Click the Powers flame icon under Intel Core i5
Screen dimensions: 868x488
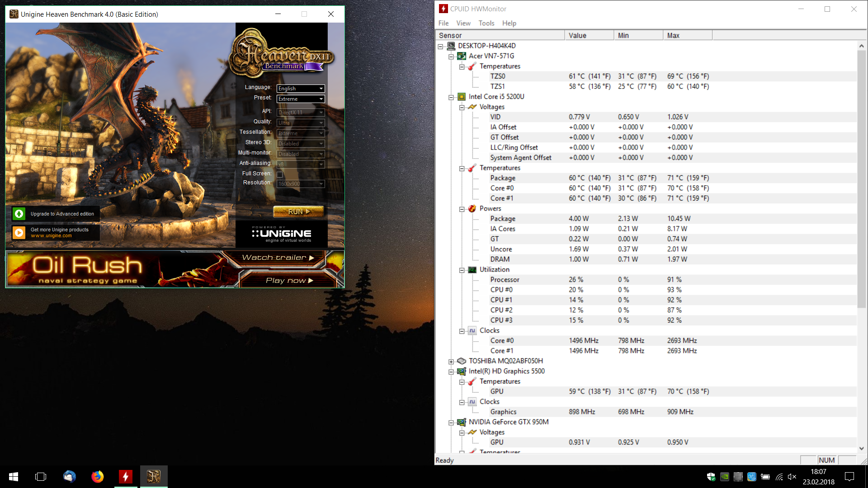pyautogui.click(x=472, y=208)
